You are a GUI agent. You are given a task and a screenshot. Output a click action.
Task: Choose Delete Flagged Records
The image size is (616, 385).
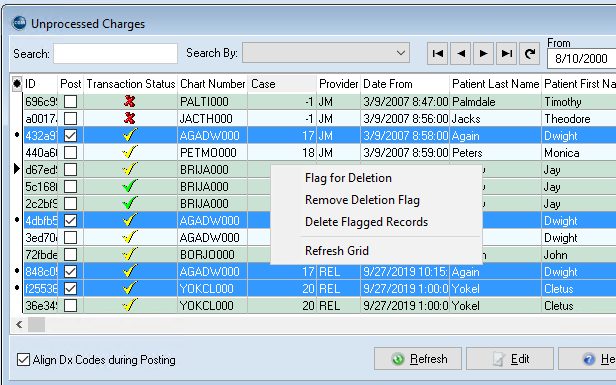coord(366,222)
